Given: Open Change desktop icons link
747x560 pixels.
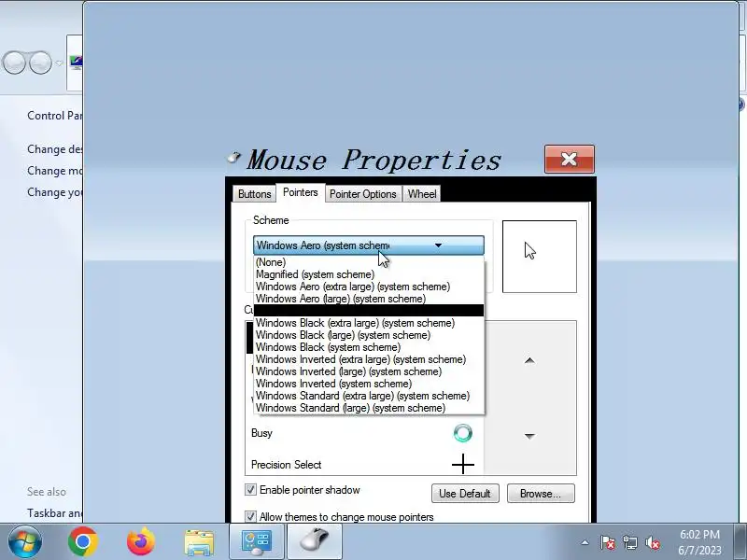Looking at the screenshot, I should (54, 149).
